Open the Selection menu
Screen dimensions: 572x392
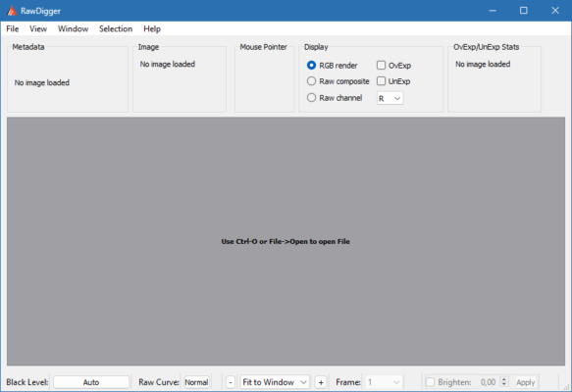coord(116,28)
